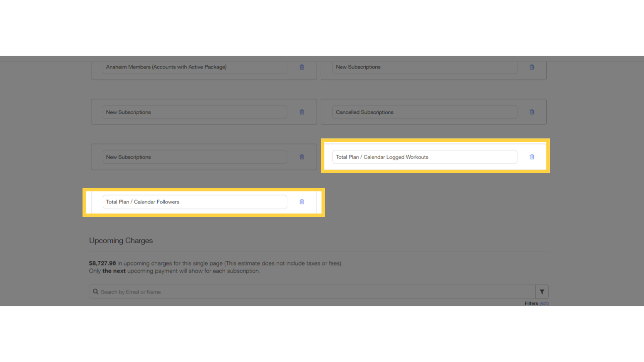
Task: Click trash icon beside Cancelled Subscriptions
Action: point(532,112)
